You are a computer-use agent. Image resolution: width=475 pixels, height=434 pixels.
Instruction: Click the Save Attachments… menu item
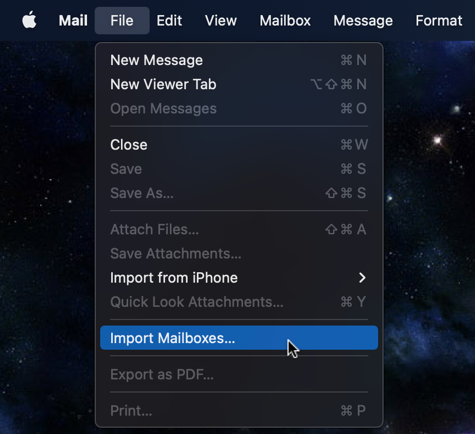(239, 254)
